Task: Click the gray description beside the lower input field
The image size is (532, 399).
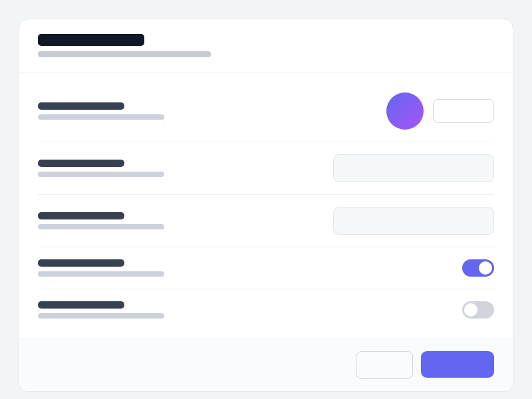Action: click(x=101, y=227)
